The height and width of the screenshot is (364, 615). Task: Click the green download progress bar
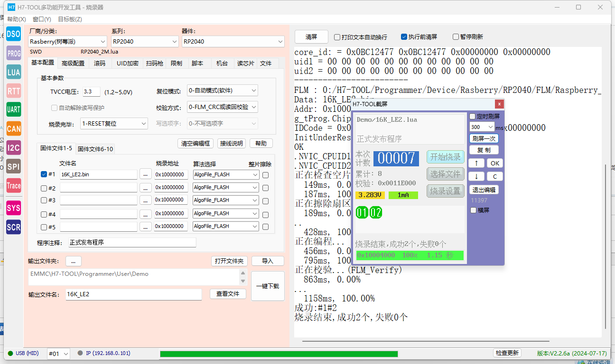[x=279, y=354]
